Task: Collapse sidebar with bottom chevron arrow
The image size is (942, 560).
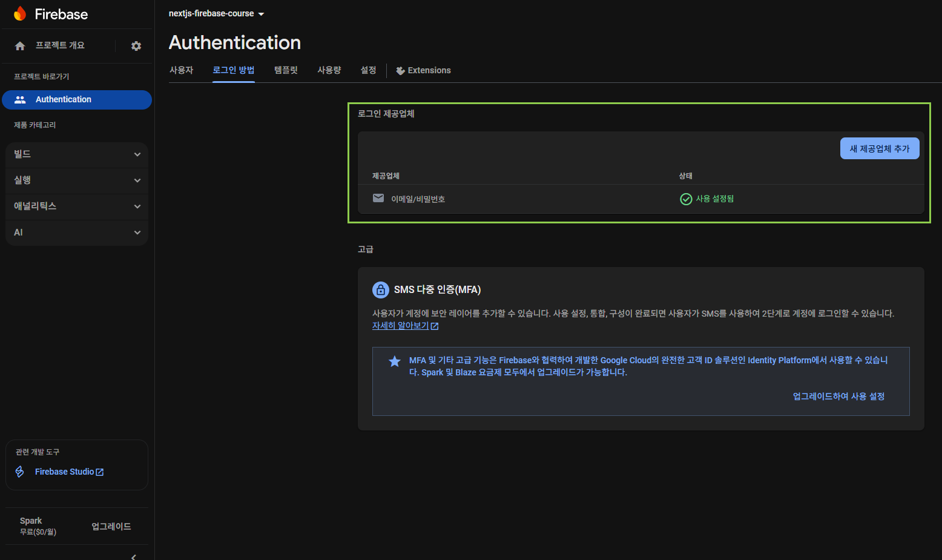Action: click(134, 556)
